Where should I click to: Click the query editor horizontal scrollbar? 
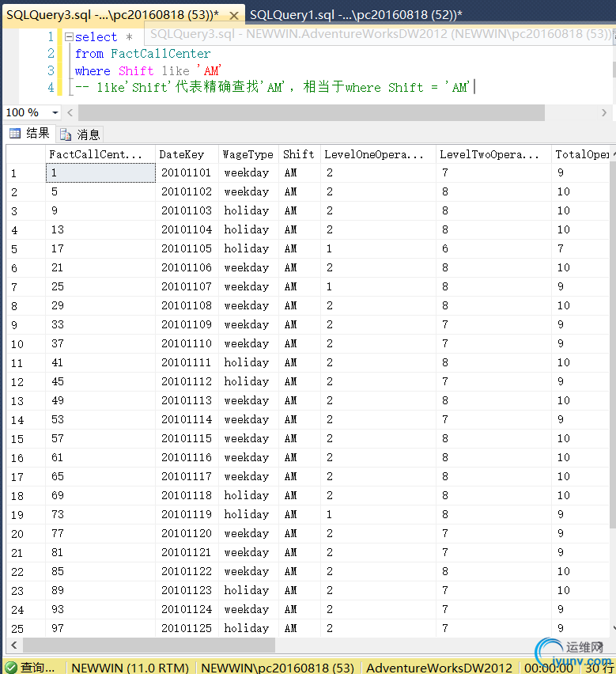(312, 112)
